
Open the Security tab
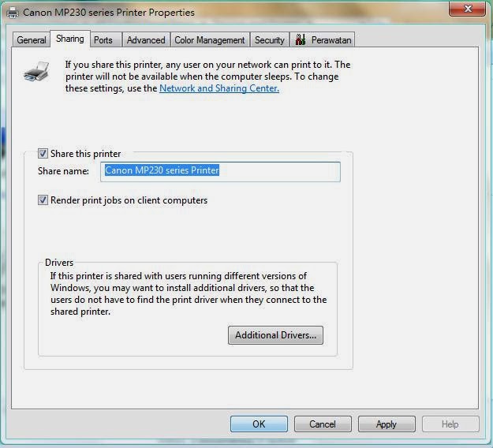(x=270, y=40)
